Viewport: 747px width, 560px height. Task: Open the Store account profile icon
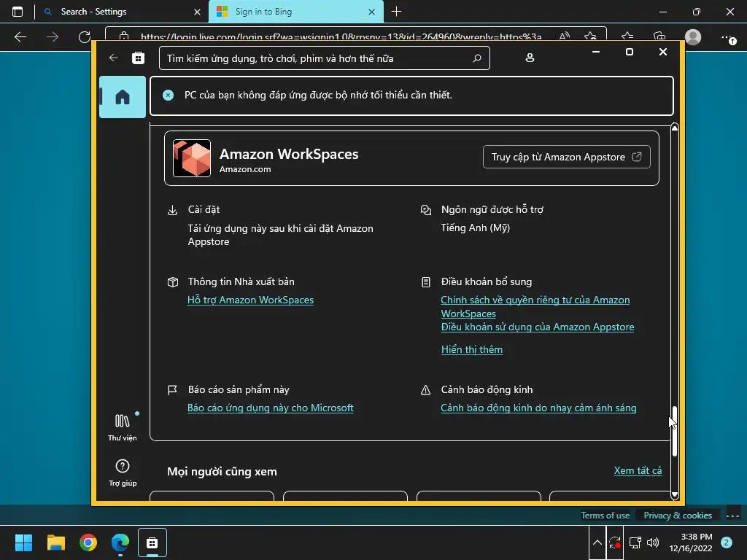pyautogui.click(x=530, y=58)
